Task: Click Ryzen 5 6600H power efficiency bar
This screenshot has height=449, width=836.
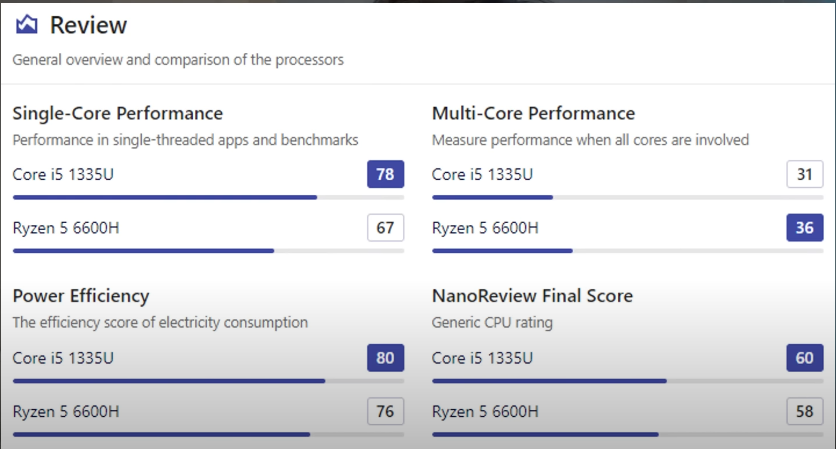Action: [208, 435]
